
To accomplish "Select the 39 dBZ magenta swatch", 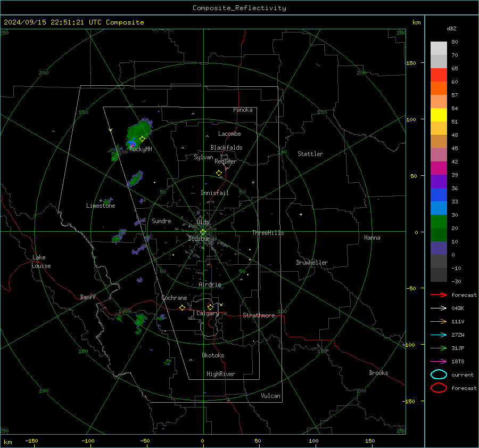I will coord(439,168).
